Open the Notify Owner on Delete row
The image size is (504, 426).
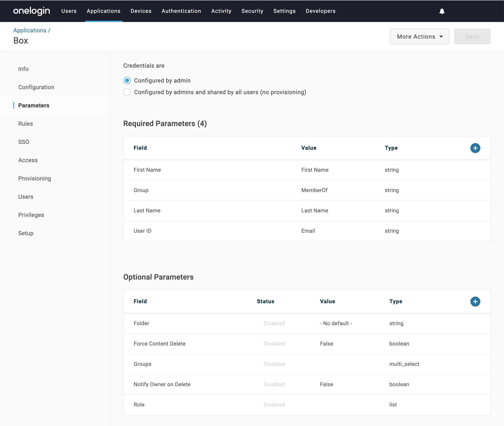click(x=307, y=385)
